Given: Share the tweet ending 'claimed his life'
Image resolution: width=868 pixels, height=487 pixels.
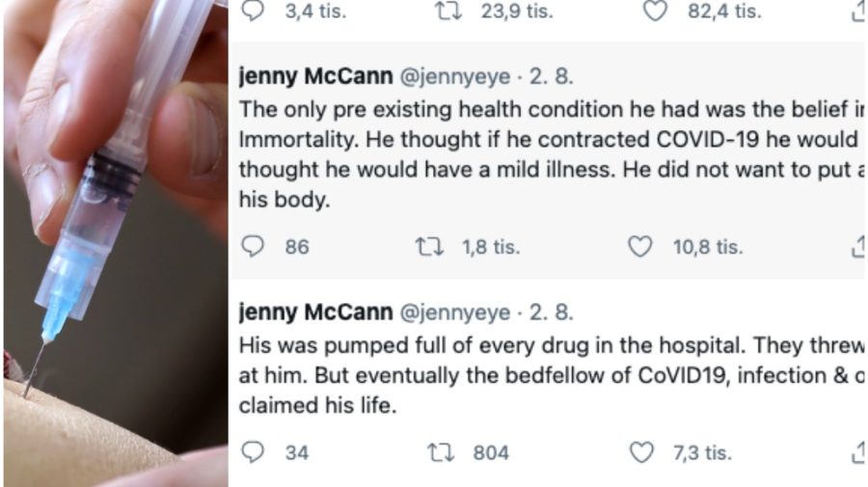Looking at the screenshot, I should tap(858, 451).
